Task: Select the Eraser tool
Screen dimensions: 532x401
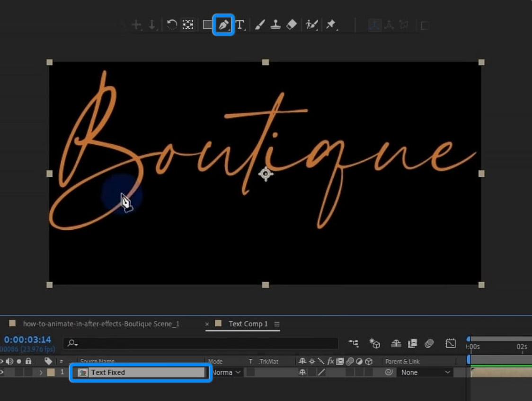Action: pyautogui.click(x=292, y=25)
